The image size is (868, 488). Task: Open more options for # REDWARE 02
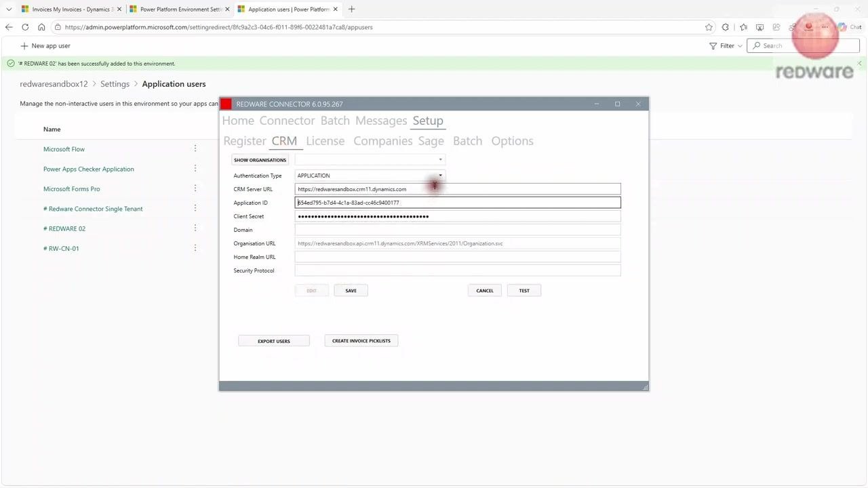pyautogui.click(x=195, y=228)
